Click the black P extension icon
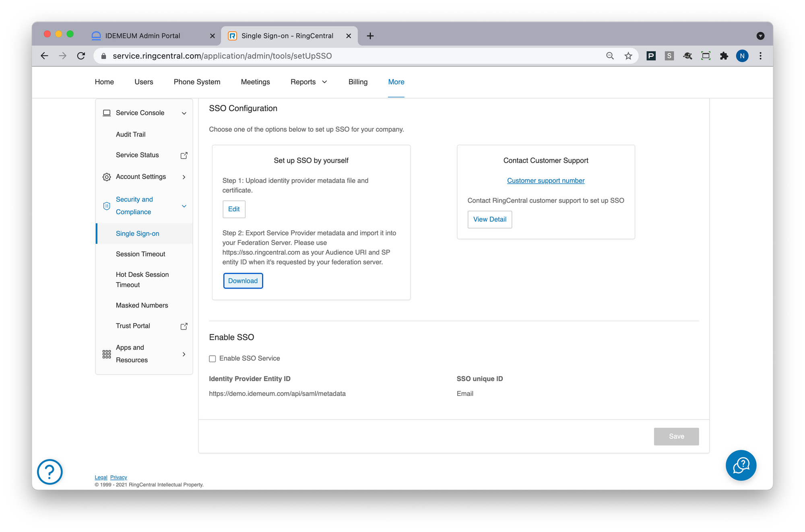Screen dimensions: 805x532 pos(651,56)
